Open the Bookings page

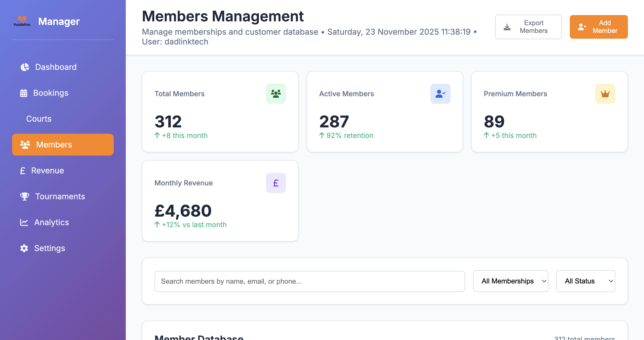63,93
